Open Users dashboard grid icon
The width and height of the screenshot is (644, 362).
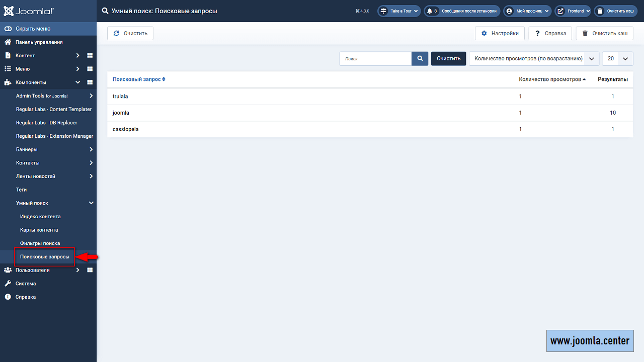[90, 270]
